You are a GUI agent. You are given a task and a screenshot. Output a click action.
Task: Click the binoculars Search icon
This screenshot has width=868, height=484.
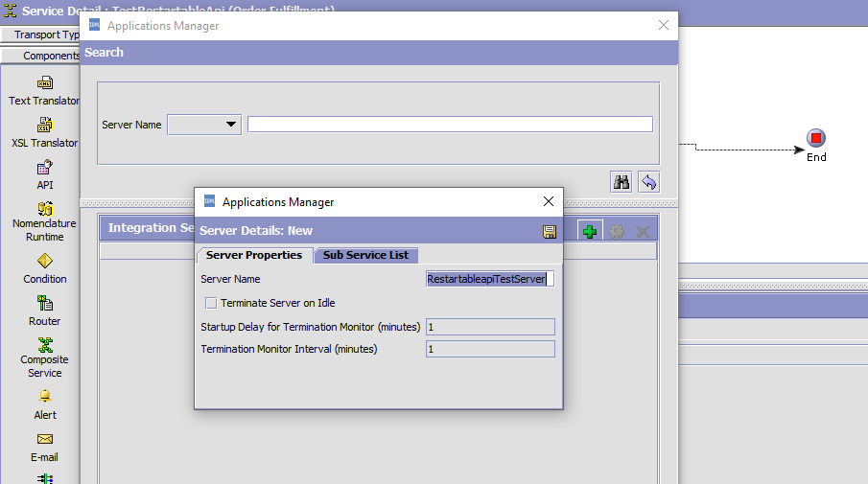pyautogui.click(x=622, y=182)
